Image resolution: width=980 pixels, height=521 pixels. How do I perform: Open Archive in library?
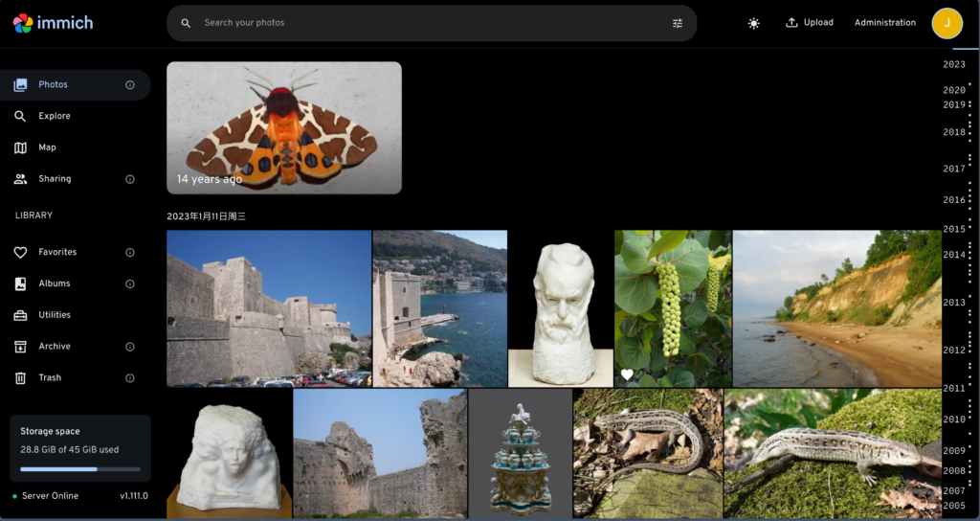pyautogui.click(x=75, y=347)
